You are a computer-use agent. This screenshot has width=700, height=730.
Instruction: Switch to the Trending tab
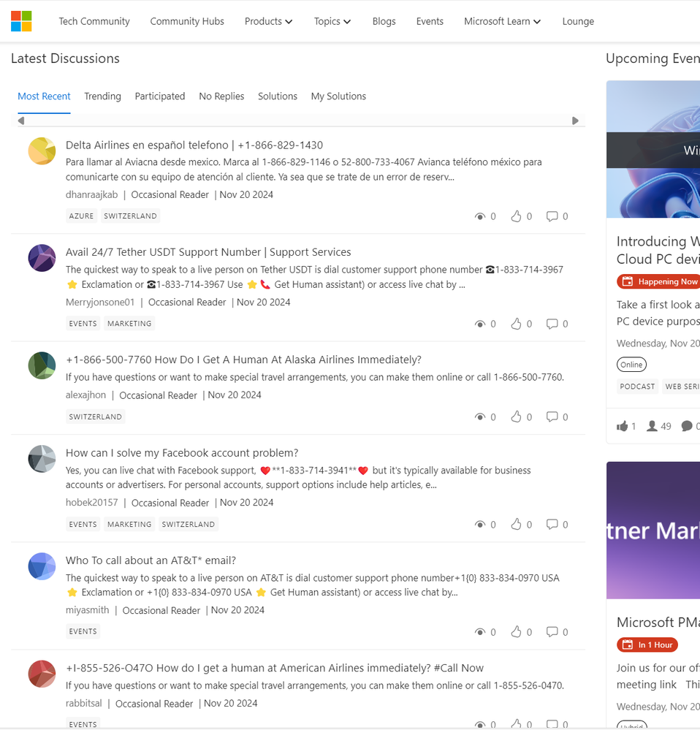(102, 96)
